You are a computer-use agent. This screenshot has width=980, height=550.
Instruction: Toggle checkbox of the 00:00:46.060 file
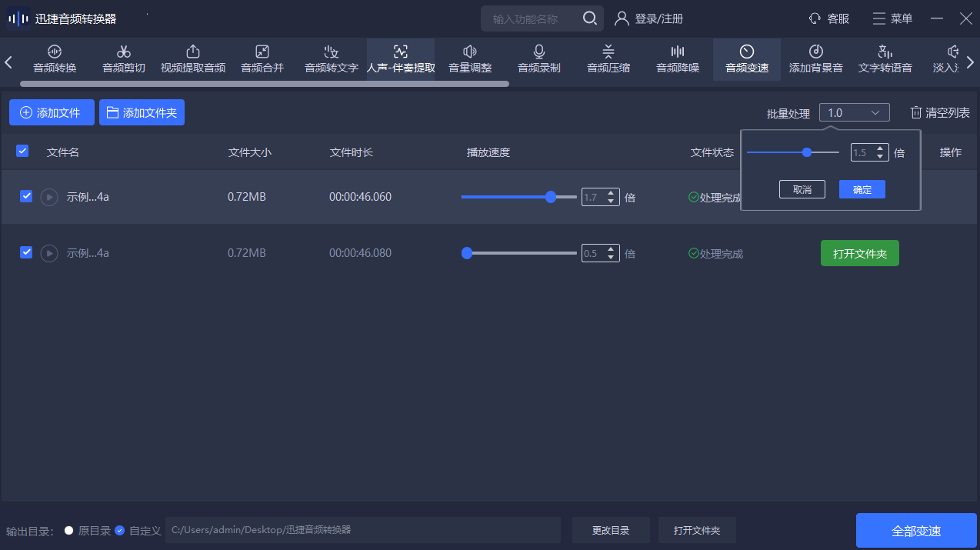tap(26, 196)
